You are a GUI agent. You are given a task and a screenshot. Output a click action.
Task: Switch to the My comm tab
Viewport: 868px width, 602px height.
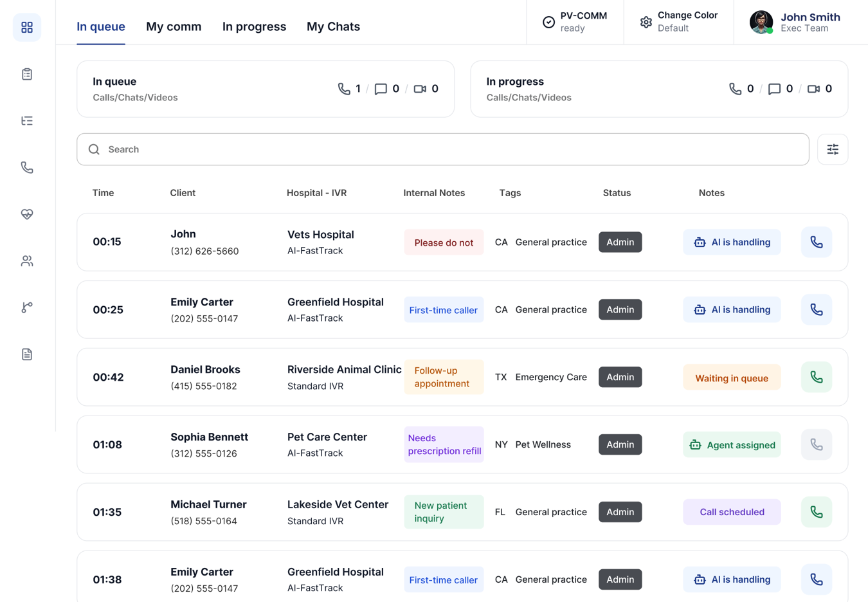tap(174, 26)
